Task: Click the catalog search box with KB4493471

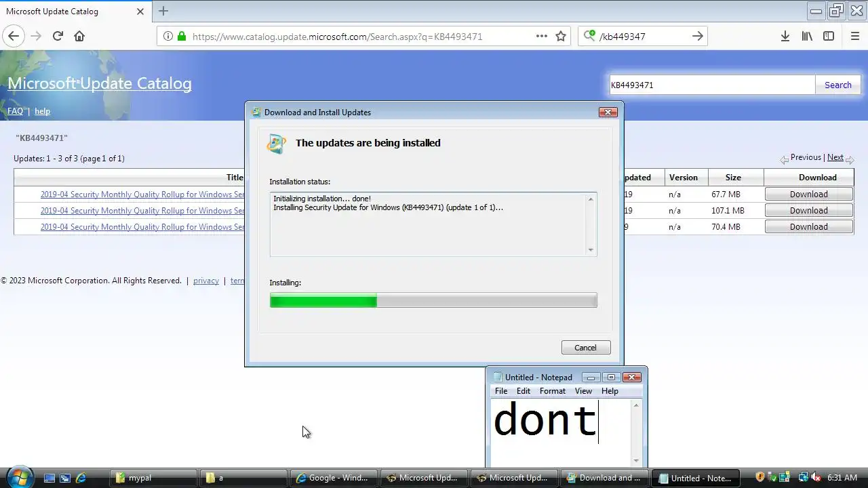Action: point(711,85)
